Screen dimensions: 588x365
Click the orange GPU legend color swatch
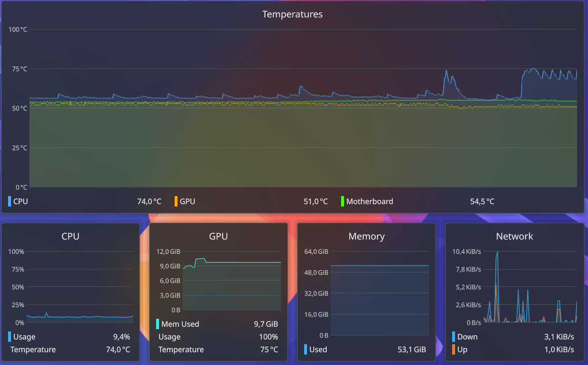pos(176,201)
